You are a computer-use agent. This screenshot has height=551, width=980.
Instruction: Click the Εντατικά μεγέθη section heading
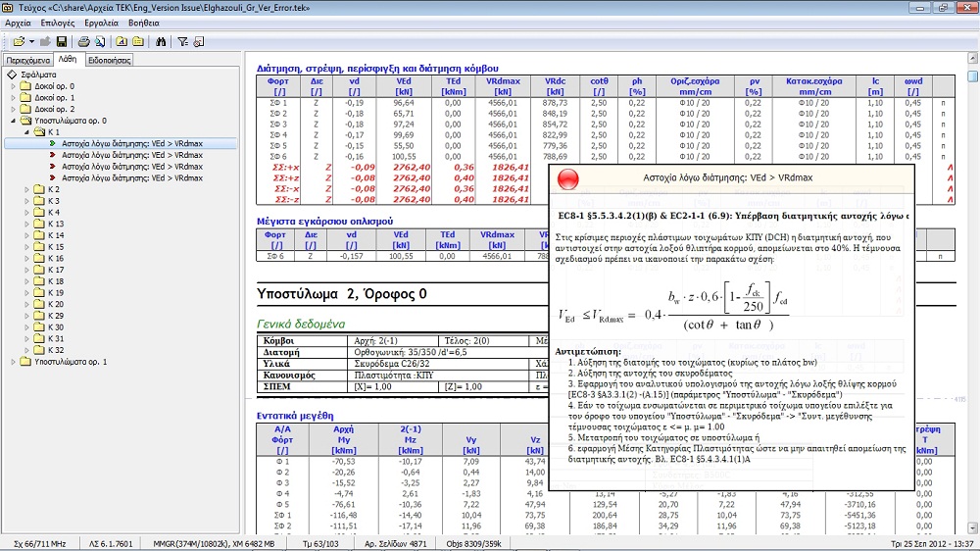tap(295, 416)
